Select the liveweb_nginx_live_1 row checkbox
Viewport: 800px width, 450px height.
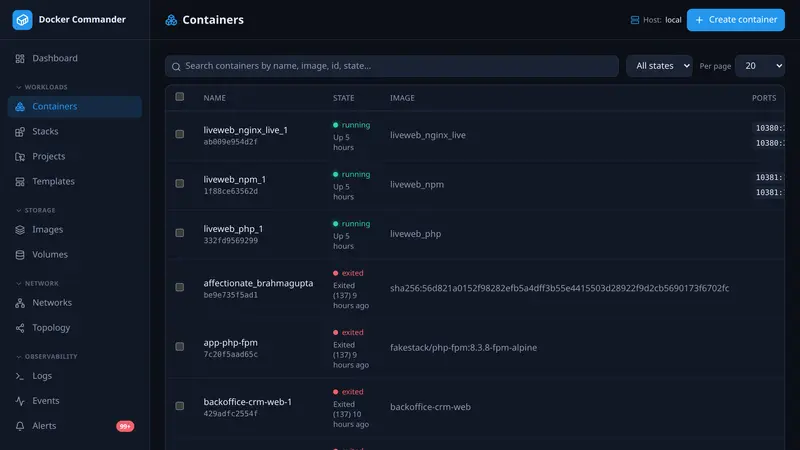[180, 134]
